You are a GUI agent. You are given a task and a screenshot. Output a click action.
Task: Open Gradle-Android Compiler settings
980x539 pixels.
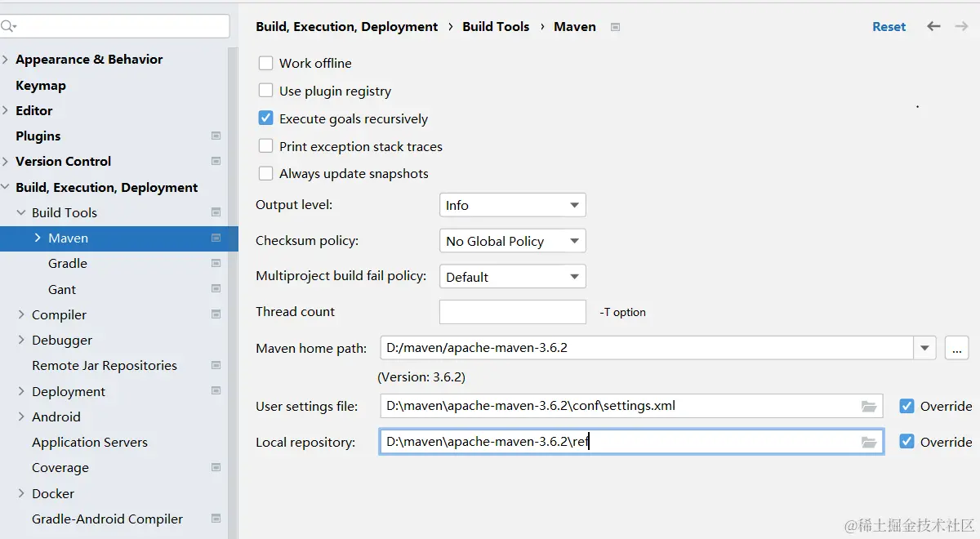coord(108,519)
